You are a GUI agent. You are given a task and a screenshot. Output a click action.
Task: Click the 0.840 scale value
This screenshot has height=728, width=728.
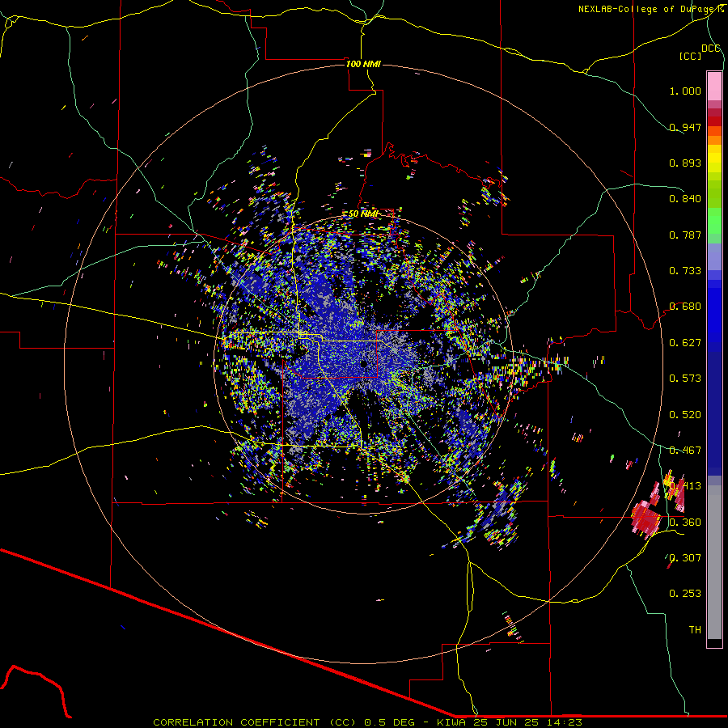pyautogui.click(x=685, y=199)
